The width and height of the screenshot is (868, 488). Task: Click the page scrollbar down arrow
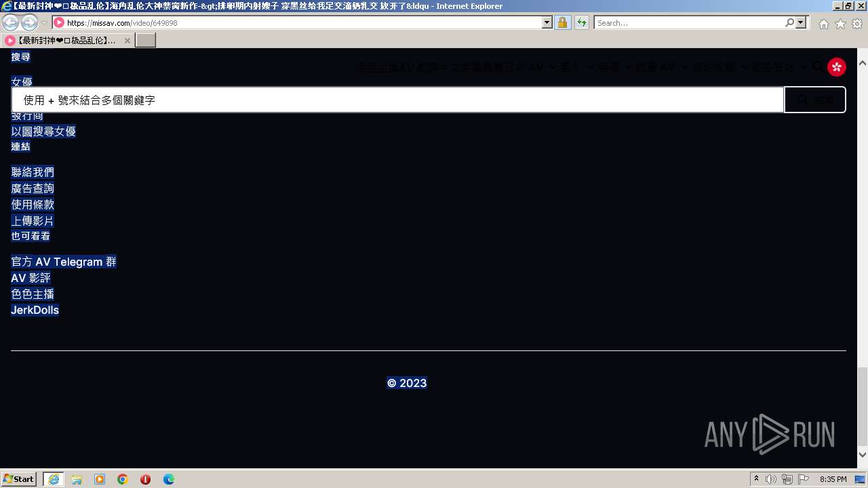click(863, 455)
